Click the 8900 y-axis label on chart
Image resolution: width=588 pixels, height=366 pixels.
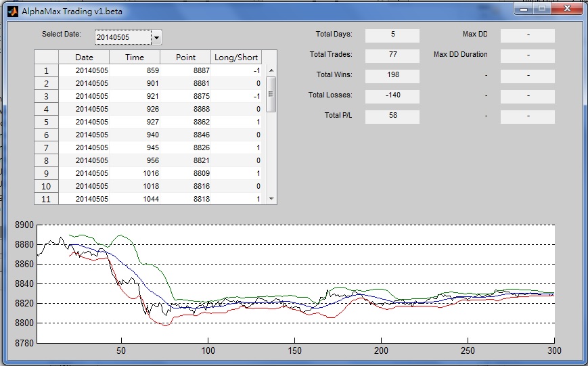point(24,225)
